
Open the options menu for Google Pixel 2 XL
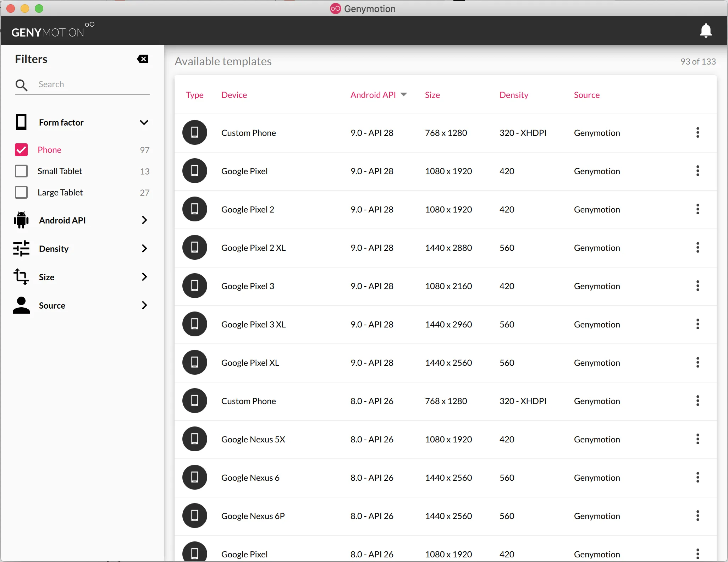(697, 248)
